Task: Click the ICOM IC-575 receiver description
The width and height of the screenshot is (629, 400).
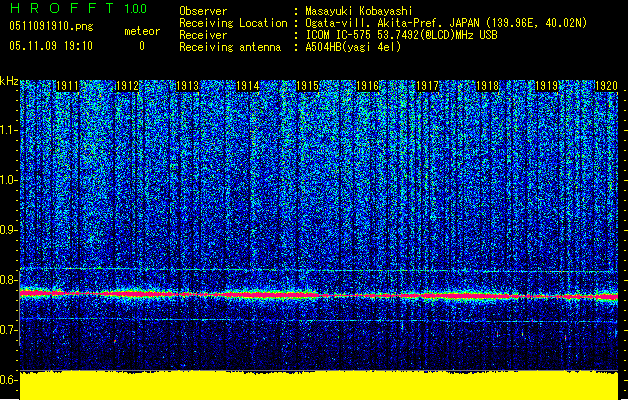Action: 401,35
